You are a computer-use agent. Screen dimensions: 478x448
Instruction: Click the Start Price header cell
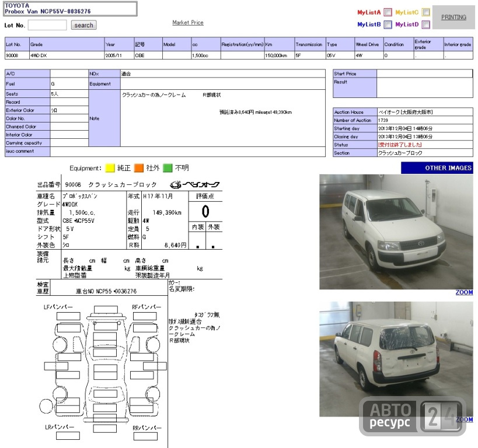[355, 73]
